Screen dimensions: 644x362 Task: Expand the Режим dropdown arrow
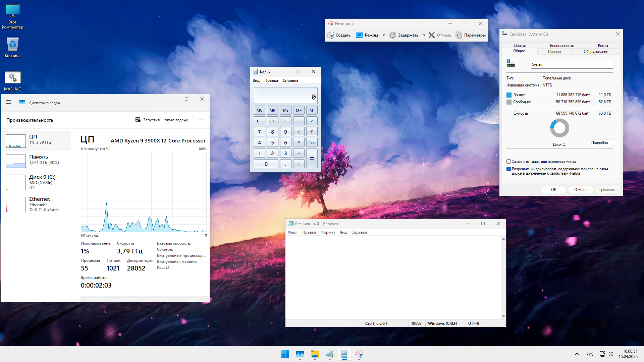(384, 35)
